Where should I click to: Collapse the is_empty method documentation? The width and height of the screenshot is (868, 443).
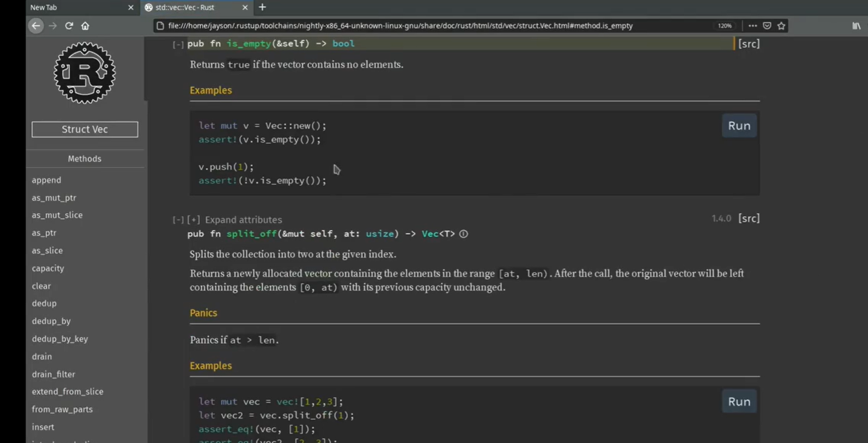click(x=178, y=44)
